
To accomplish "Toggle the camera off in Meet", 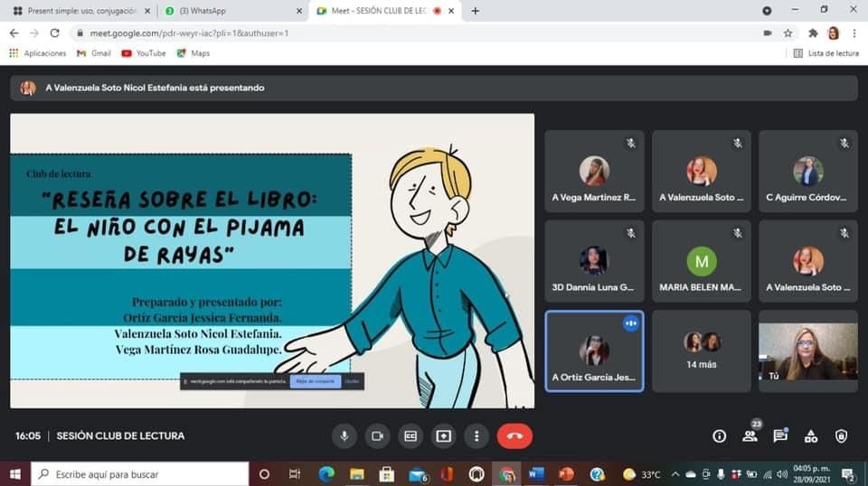I will pos(377,436).
